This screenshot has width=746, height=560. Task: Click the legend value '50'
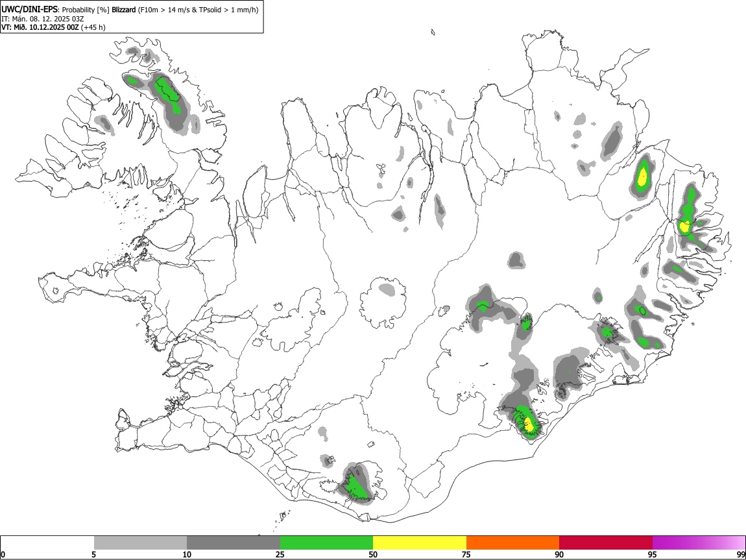pos(373,554)
